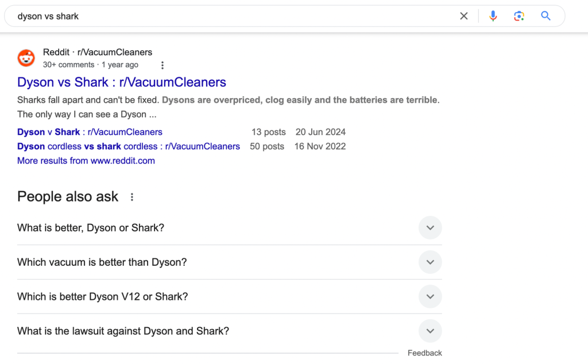Expand 'Which is better Dyson V12 or Shark?'
The width and height of the screenshot is (588, 364).
(x=430, y=297)
